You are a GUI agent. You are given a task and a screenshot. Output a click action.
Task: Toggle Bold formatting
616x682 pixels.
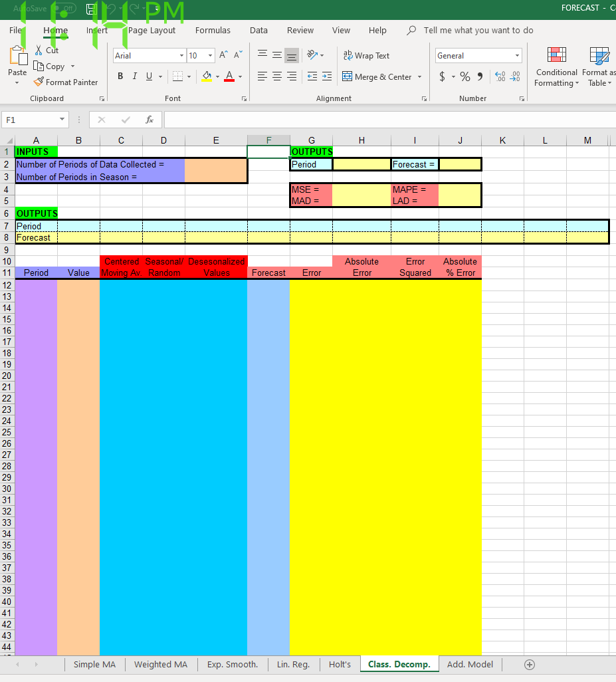tap(120, 76)
